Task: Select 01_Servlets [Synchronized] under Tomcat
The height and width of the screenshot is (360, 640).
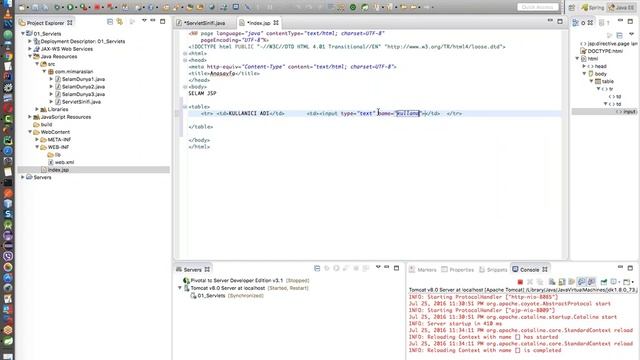Action: [x=227, y=296]
